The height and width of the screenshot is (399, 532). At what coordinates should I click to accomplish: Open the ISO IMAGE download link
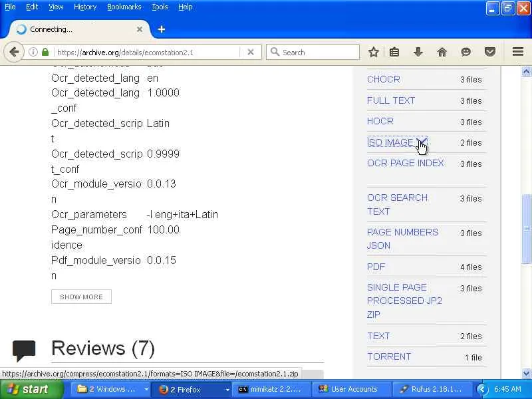(390, 142)
